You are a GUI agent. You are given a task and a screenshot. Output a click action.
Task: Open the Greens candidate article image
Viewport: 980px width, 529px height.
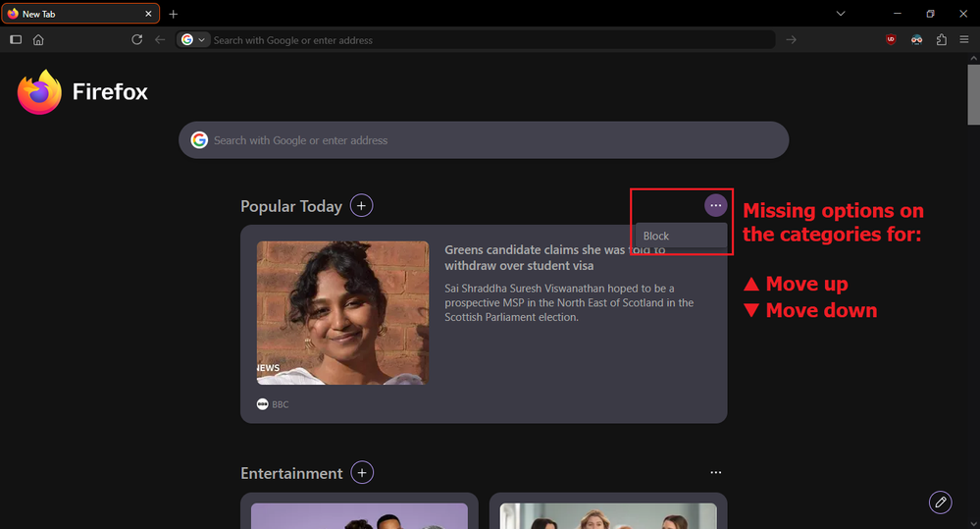click(x=343, y=313)
